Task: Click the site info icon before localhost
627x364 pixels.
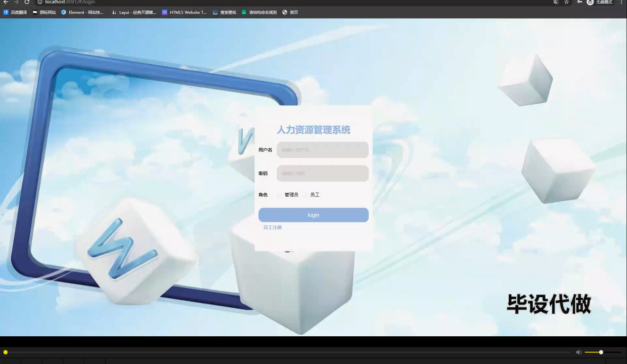Action: click(x=40, y=2)
